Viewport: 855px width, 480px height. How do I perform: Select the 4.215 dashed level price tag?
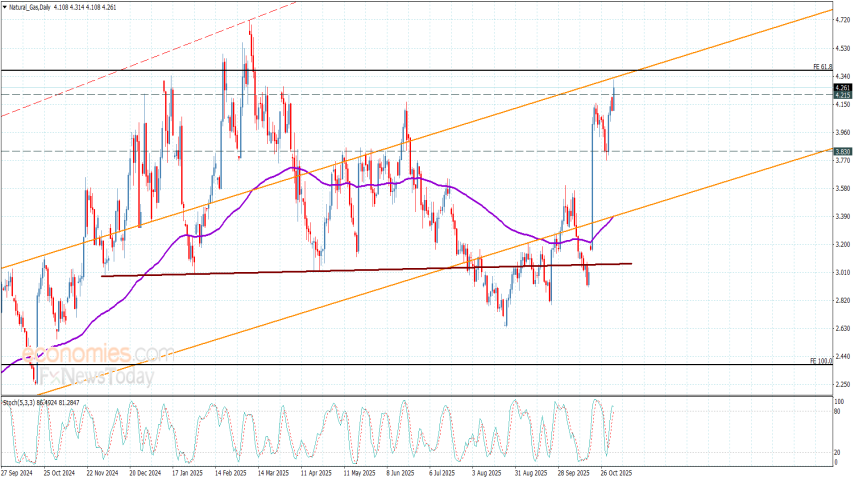(x=842, y=95)
